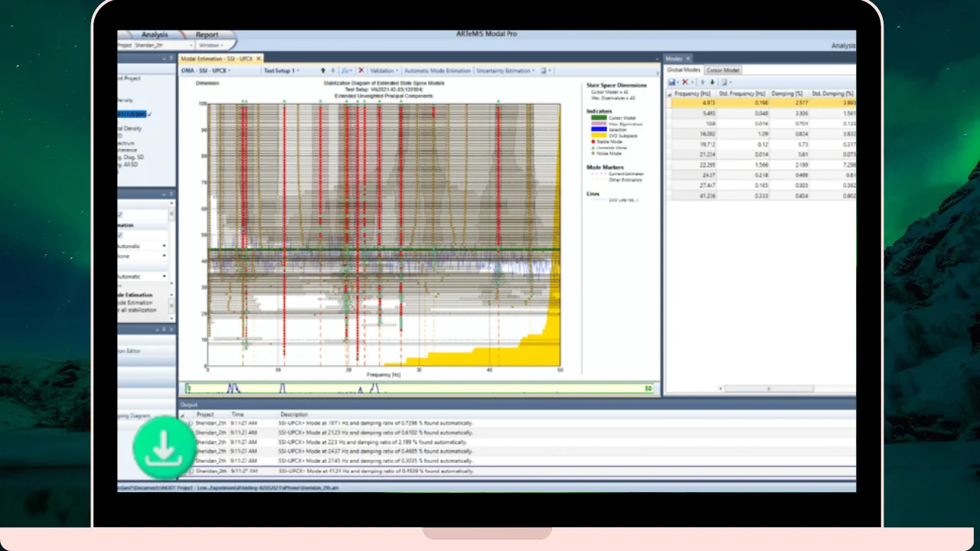This screenshot has height=551, width=980.
Task: Click the green down arrow in Modes panel
Action: pyautogui.click(x=712, y=82)
